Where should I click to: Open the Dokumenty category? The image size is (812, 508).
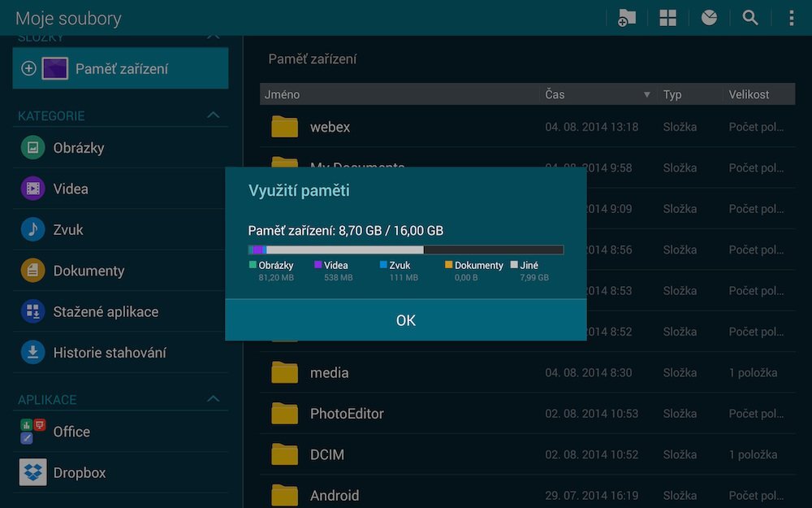click(x=88, y=271)
